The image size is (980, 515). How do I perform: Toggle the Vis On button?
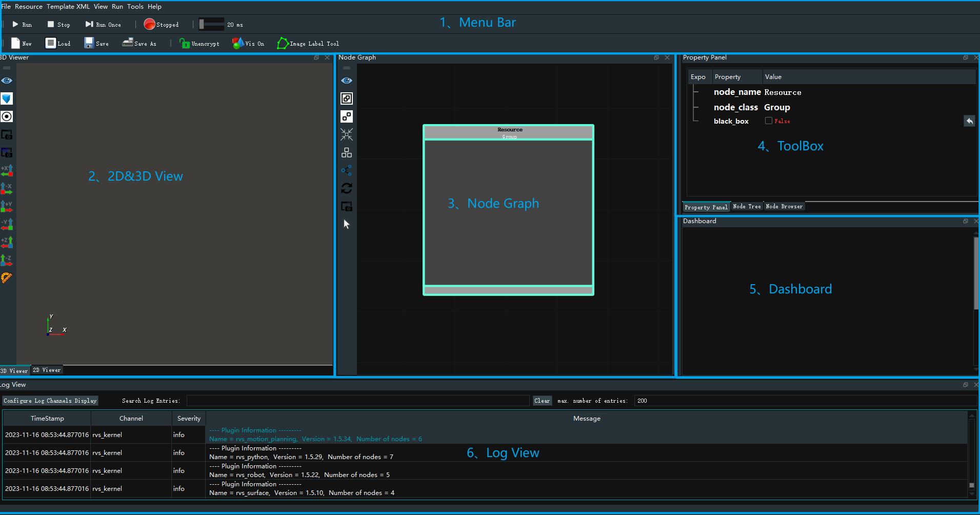tap(248, 44)
